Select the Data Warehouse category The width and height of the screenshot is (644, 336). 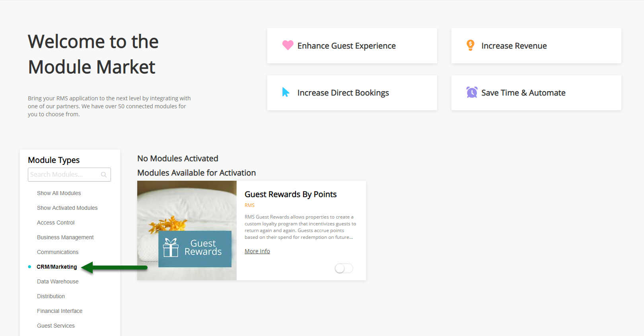click(x=57, y=281)
